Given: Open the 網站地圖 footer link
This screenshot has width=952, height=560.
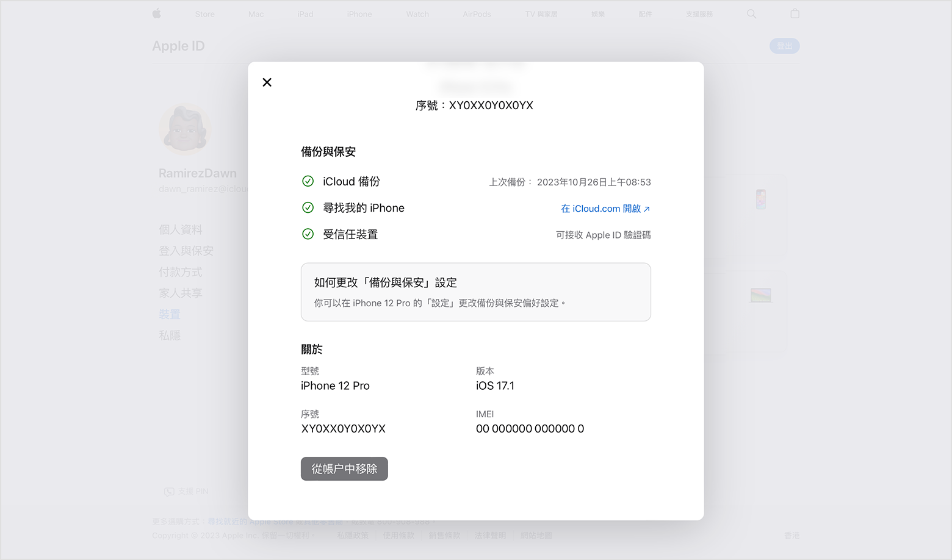Looking at the screenshot, I should (x=536, y=536).
